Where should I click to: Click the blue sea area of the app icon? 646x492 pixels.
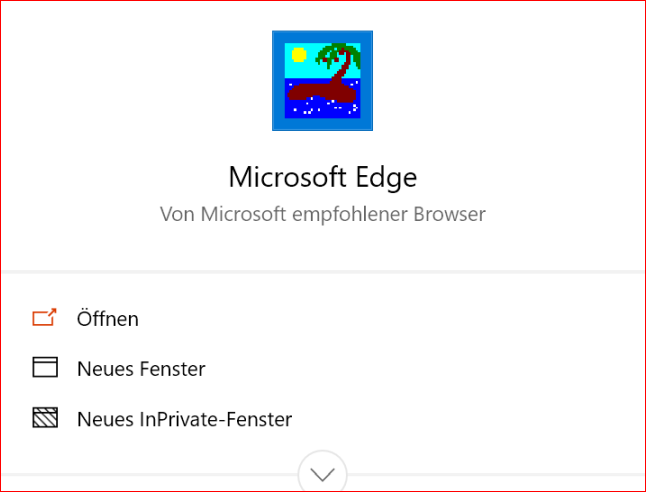coord(322,109)
